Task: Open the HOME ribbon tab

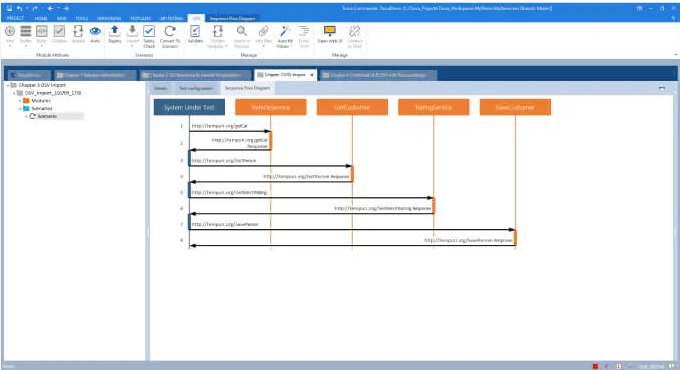Action: point(41,18)
